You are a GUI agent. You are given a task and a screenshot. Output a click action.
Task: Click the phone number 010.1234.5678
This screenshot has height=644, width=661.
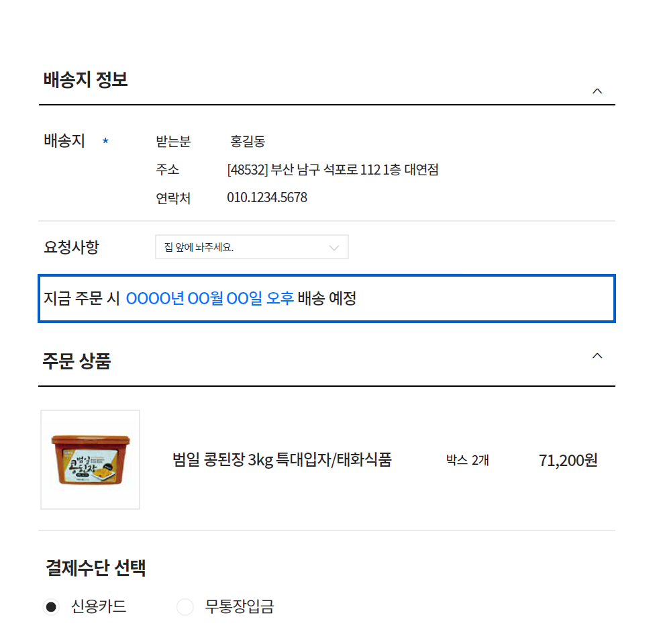(x=267, y=198)
